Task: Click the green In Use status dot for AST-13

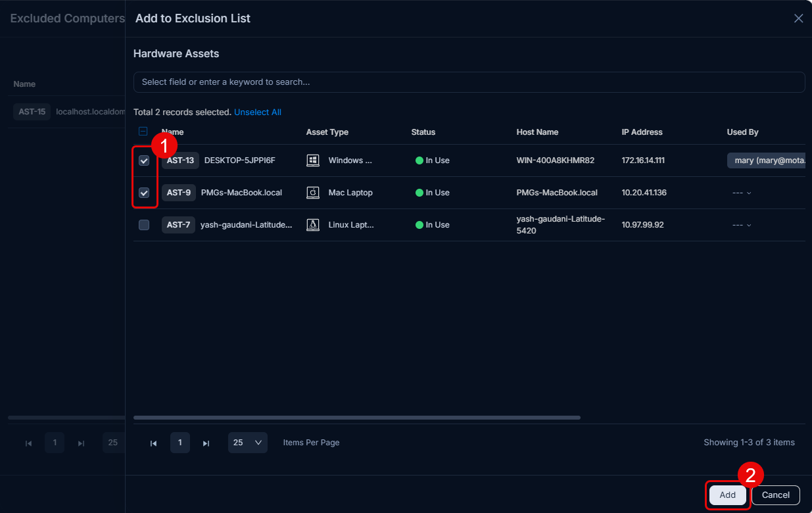Action: coord(419,160)
